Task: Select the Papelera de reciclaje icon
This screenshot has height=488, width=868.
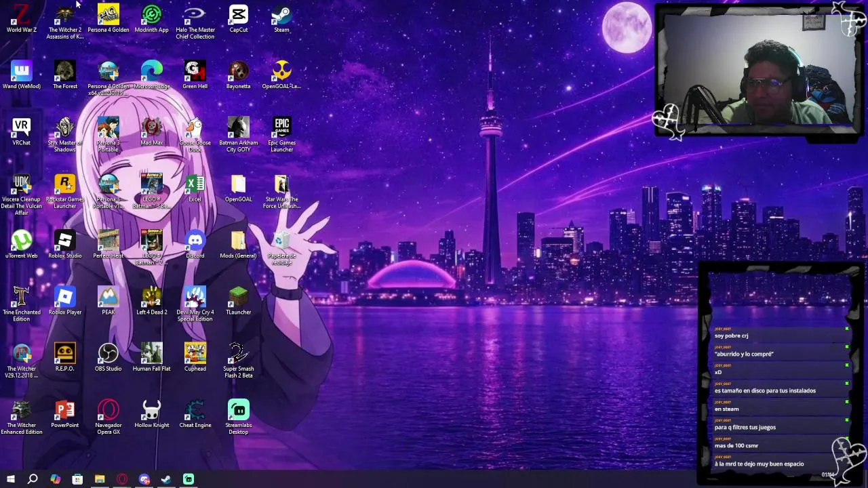Action: coord(281,247)
